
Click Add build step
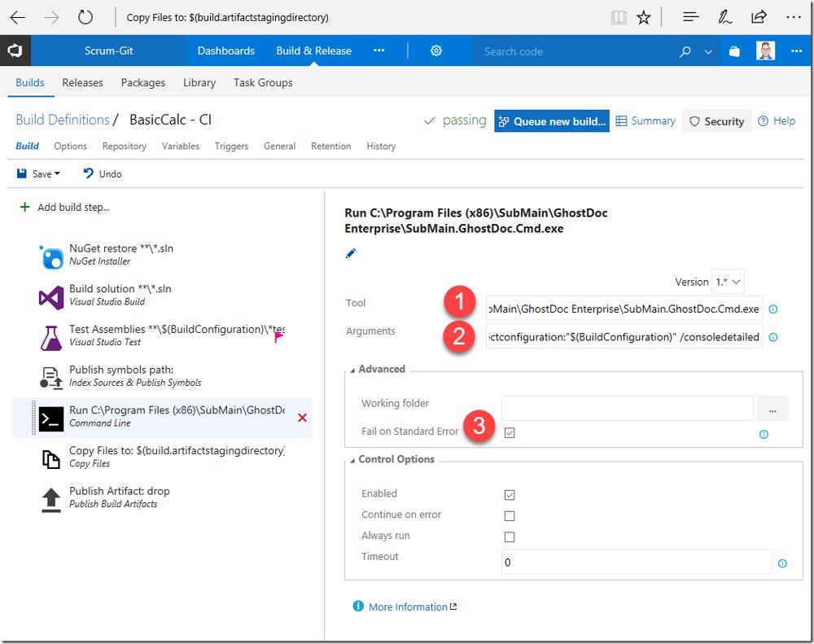coord(64,208)
